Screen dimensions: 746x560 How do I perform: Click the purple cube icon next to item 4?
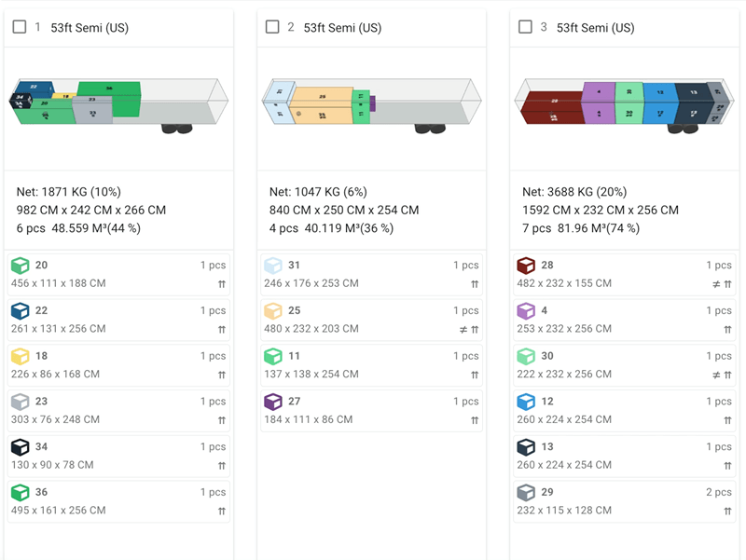(x=525, y=310)
